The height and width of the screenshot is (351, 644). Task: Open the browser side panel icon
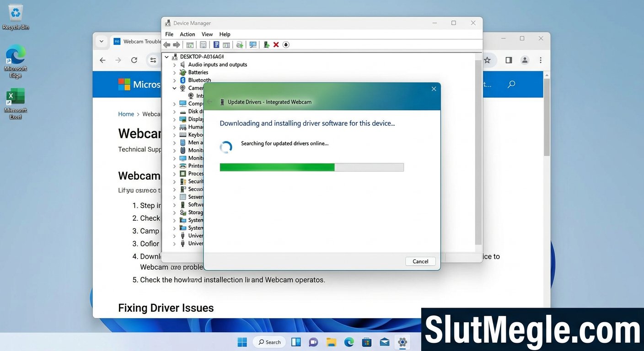[509, 60]
